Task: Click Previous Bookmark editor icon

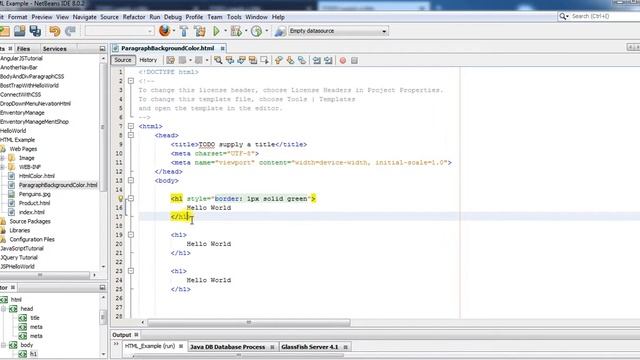Action: click(279, 60)
